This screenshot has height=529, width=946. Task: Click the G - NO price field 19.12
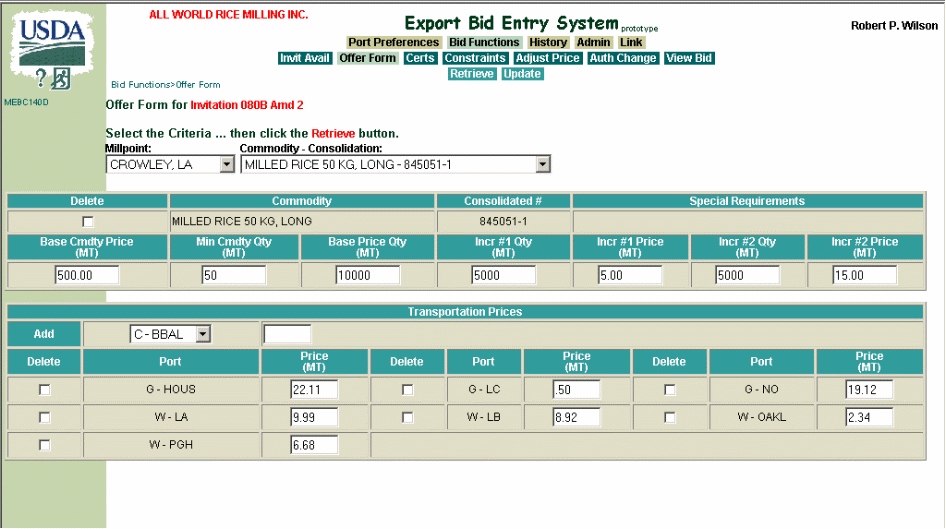[x=869, y=389]
